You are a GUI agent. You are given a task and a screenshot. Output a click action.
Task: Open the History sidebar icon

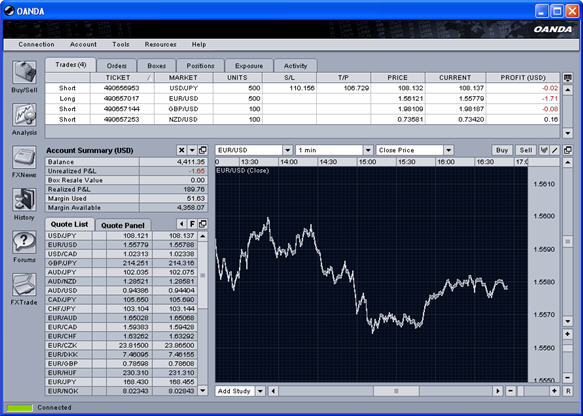click(x=24, y=200)
